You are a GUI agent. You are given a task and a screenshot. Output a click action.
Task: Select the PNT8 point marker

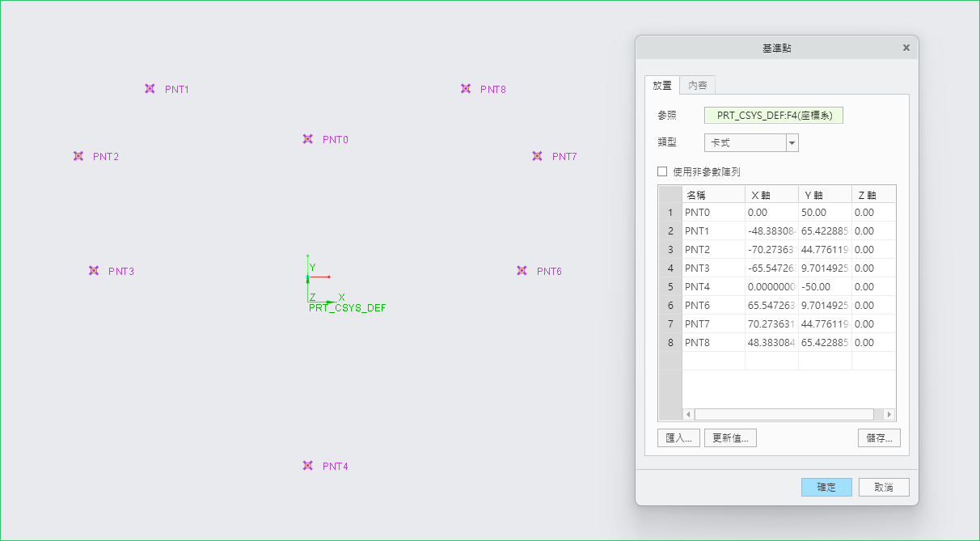pos(466,89)
